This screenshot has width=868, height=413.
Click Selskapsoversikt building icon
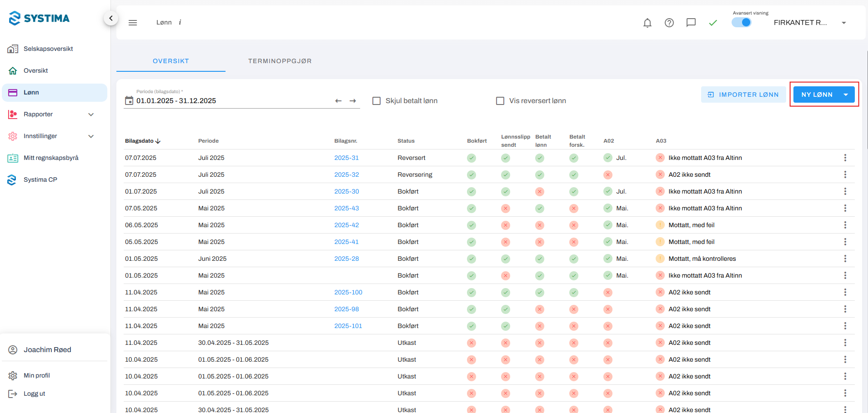(13, 49)
